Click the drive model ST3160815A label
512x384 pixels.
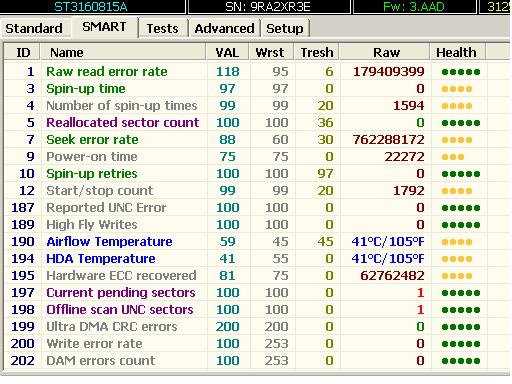[x=91, y=6]
